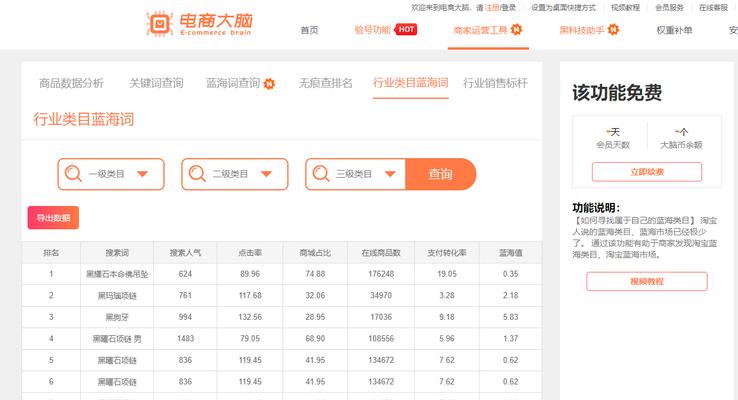Click the 会员天数 label
This screenshot has width=738, height=400.
pos(613,145)
